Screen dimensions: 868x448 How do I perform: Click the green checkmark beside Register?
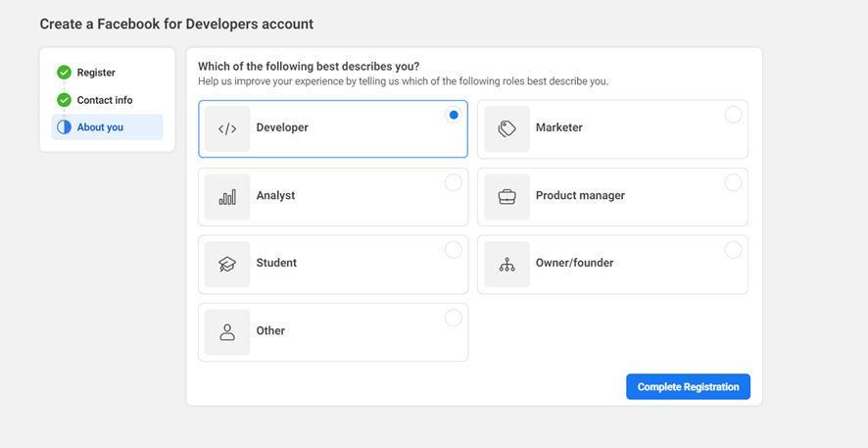[x=64, y=73]
